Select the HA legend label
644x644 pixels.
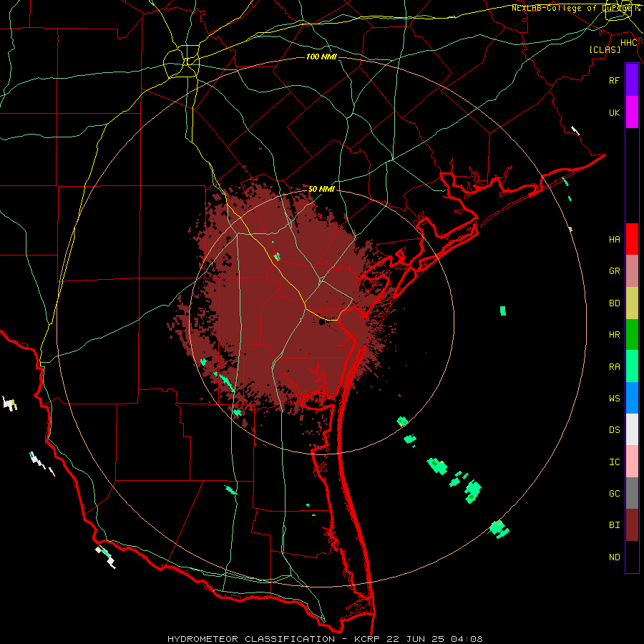(614, 239)
